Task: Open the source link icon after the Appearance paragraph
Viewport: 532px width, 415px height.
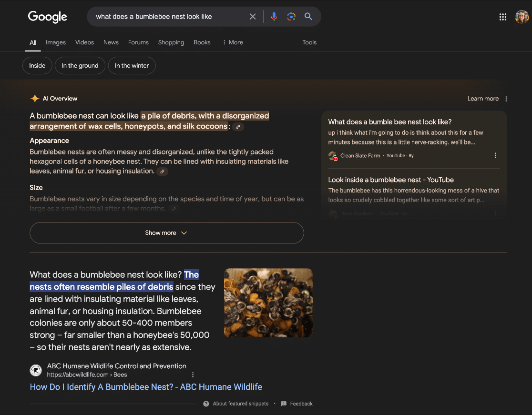Action: [x=162, y=171]
